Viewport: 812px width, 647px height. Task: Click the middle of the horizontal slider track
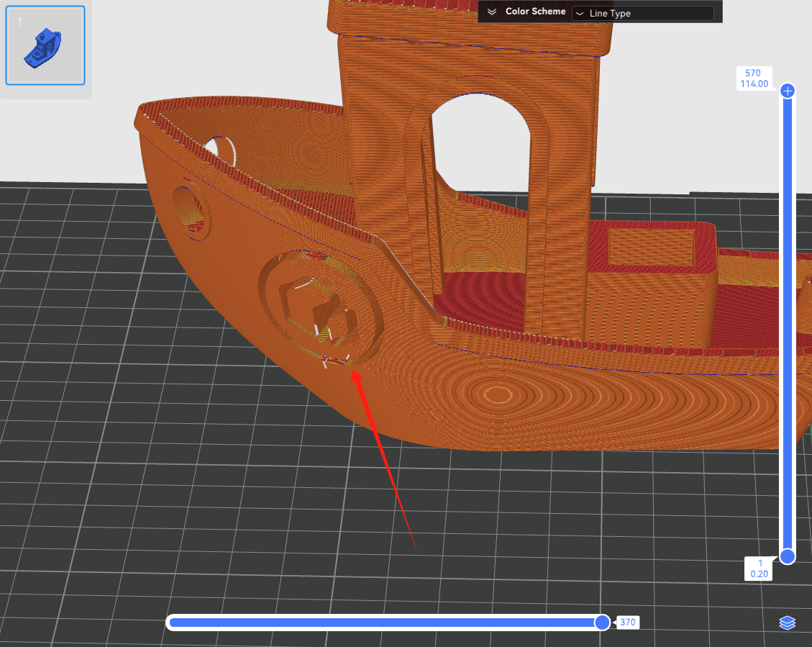coord(385,623)
